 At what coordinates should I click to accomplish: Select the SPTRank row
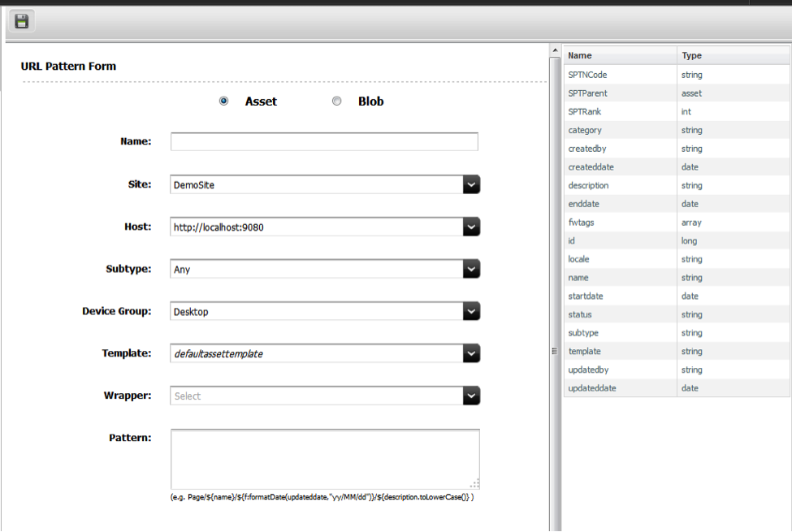click(677, 111)
